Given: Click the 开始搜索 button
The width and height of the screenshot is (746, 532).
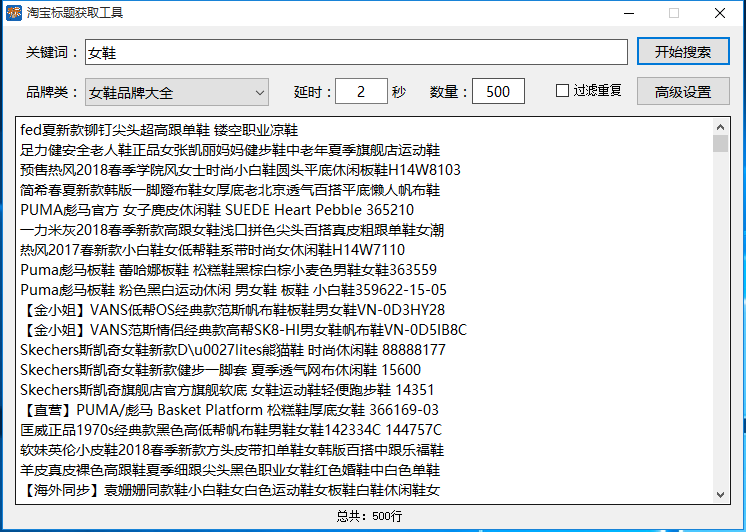Looking at the screenshot, I should pos(683,51).
